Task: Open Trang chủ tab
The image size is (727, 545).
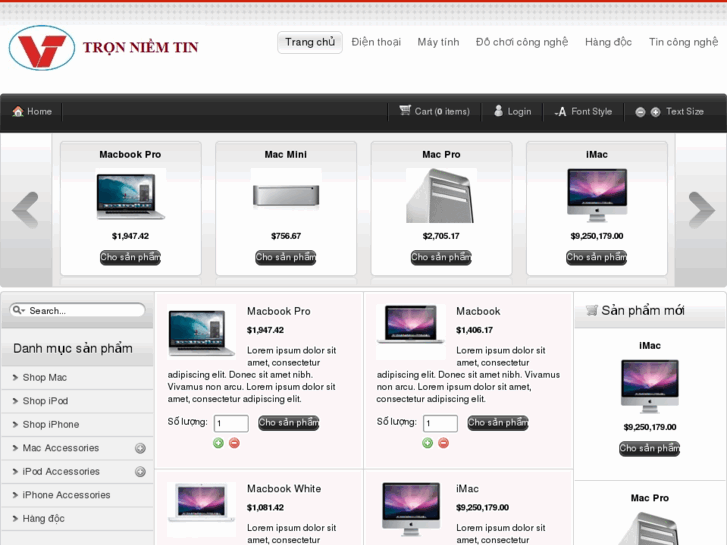Action: [x=310, y=42]
